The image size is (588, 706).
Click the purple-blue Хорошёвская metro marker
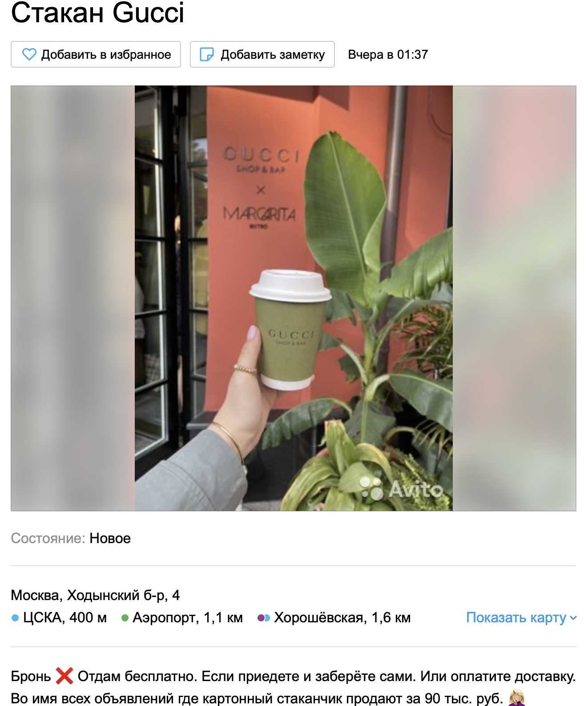point(264,618)
